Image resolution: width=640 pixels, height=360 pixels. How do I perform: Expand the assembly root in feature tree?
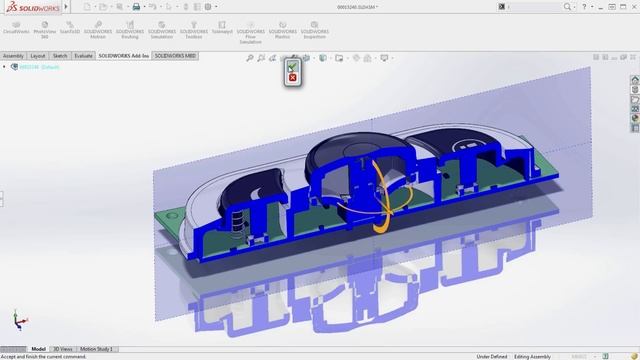(4, 67)
